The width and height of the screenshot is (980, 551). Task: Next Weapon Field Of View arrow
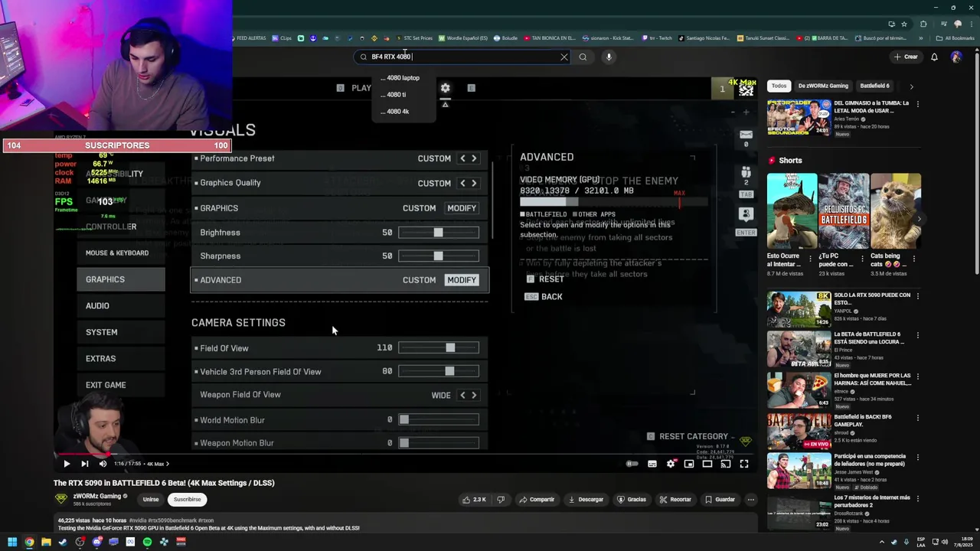(x=474, y=395)
